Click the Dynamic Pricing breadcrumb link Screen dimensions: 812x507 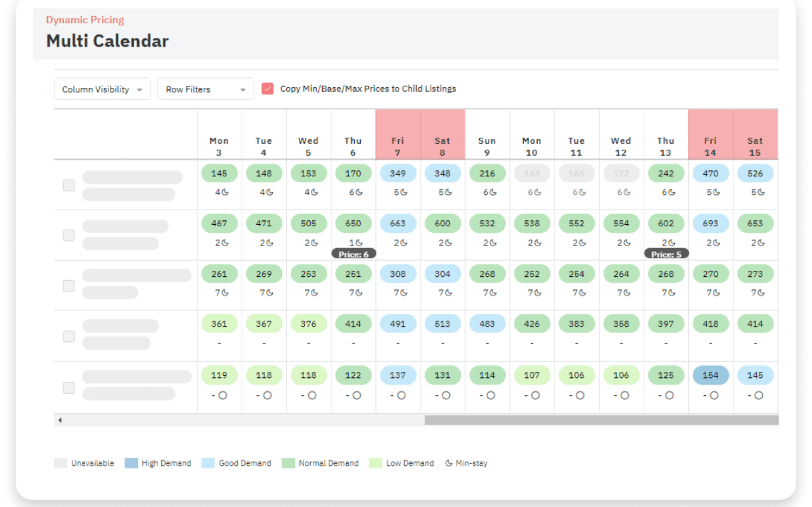click(x=85, y=20)
